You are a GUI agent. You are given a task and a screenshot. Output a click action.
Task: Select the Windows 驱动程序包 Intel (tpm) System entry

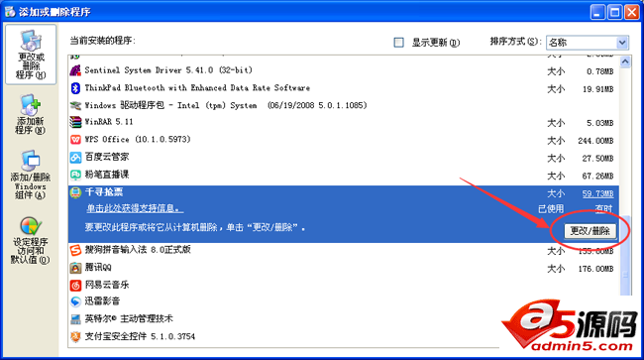point(226,105)
